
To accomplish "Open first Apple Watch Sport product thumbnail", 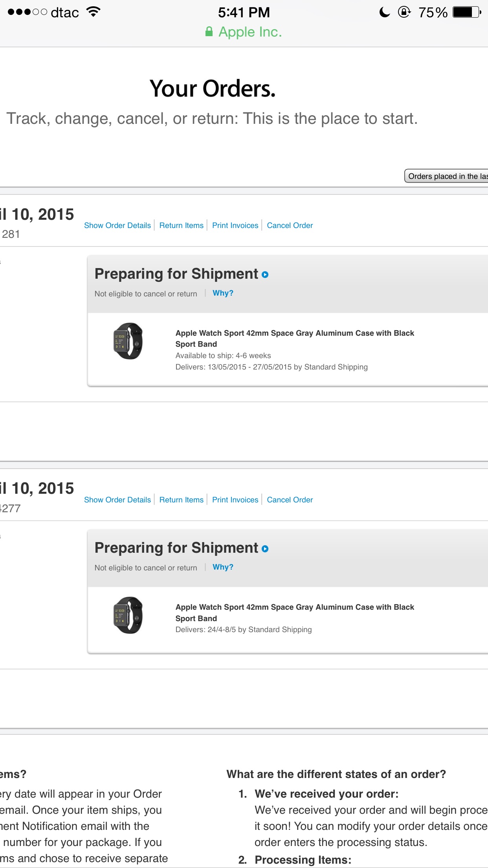I will [x=128, y=341].
